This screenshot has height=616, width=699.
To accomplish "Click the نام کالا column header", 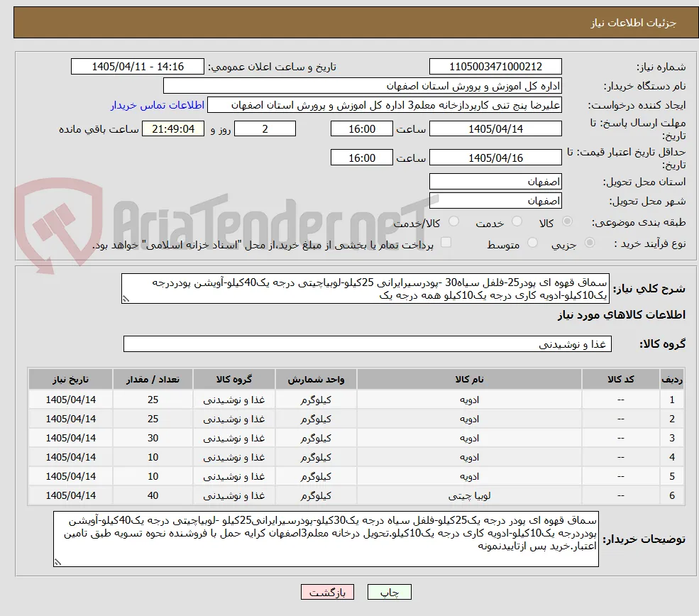I will click(x=469, y=379).
